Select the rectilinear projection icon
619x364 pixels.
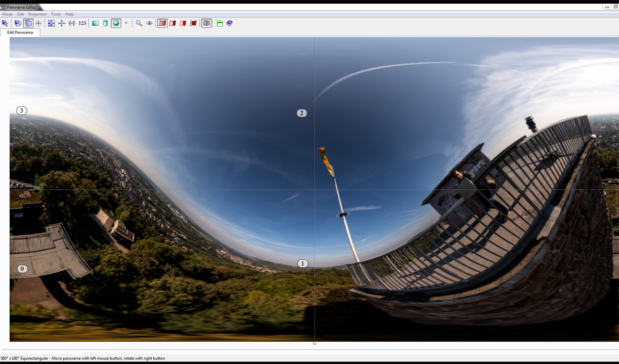click(95, 23)
